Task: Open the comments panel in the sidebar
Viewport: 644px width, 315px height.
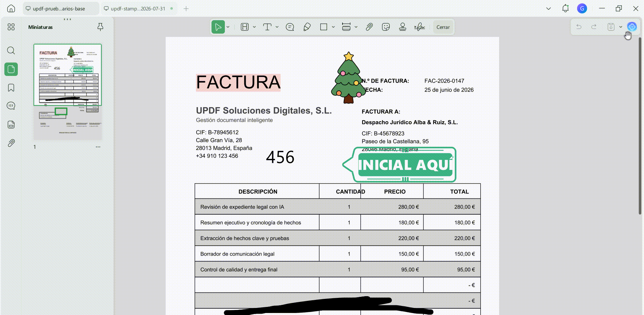Action: click(x=11, y=106)
